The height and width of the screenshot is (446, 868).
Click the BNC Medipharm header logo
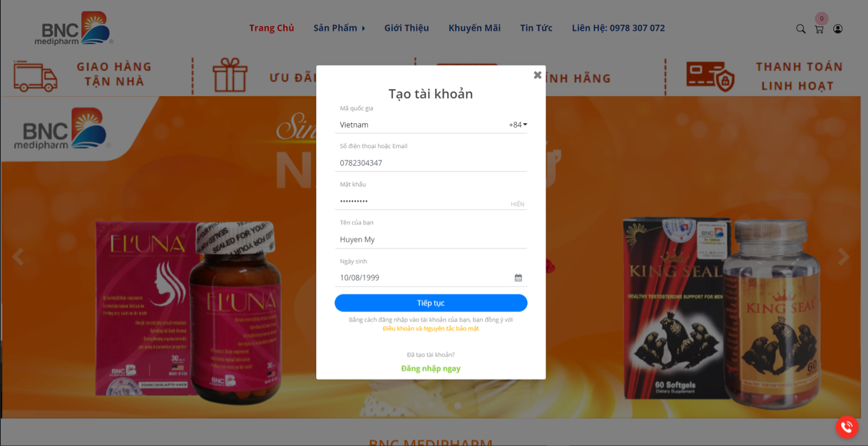click(74, 28)
